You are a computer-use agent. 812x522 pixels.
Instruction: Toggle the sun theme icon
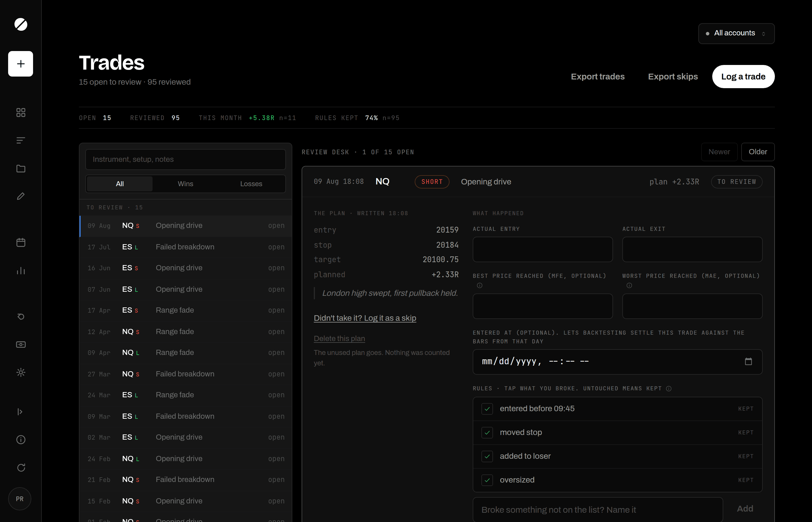click(21, 373)
